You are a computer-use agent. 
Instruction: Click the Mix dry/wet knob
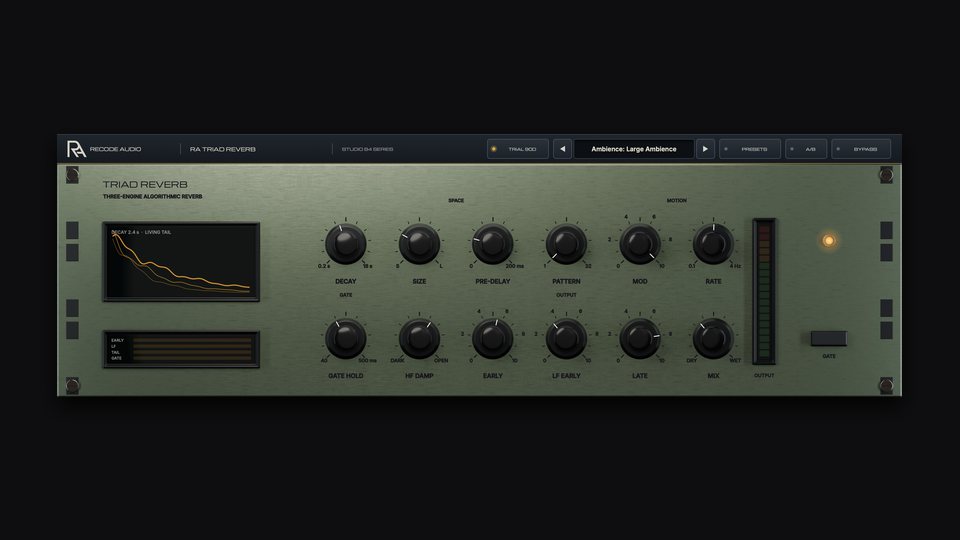[x=713, y=338]
